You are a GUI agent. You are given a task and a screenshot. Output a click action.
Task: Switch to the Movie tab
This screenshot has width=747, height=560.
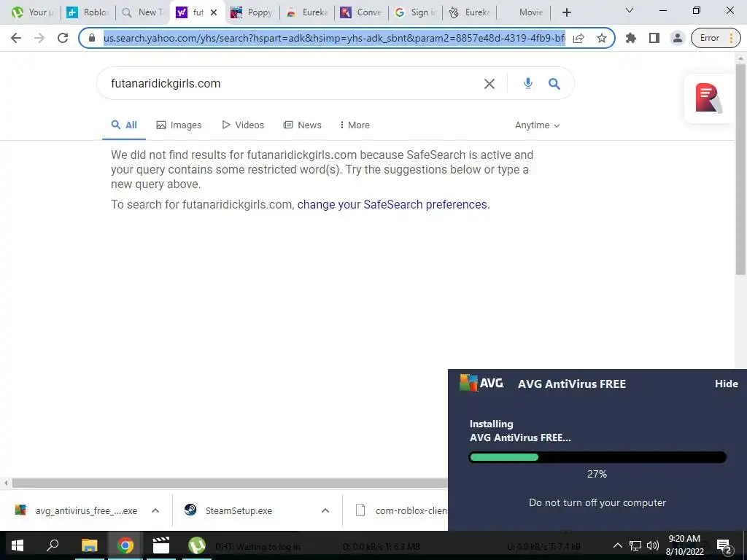point(524,13)
